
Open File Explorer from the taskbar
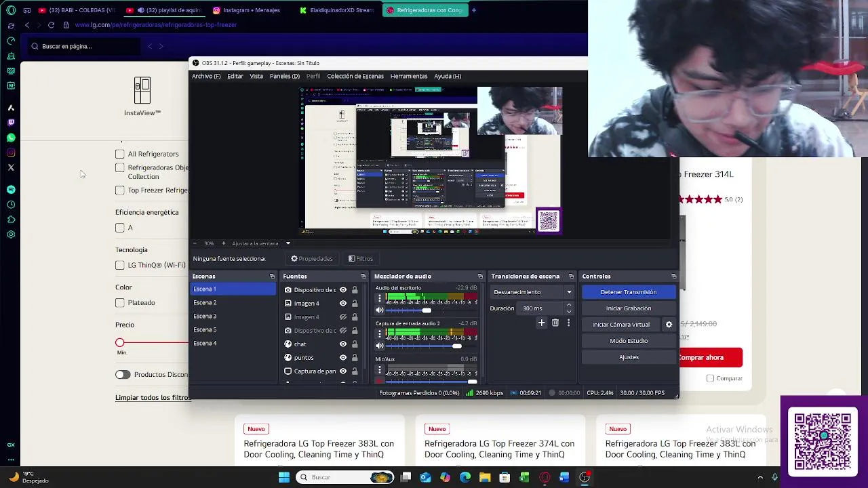485,477
